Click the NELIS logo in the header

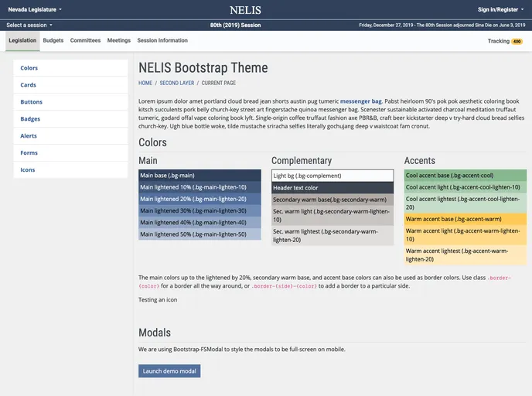pyautogui.click(x=245, y=10)
